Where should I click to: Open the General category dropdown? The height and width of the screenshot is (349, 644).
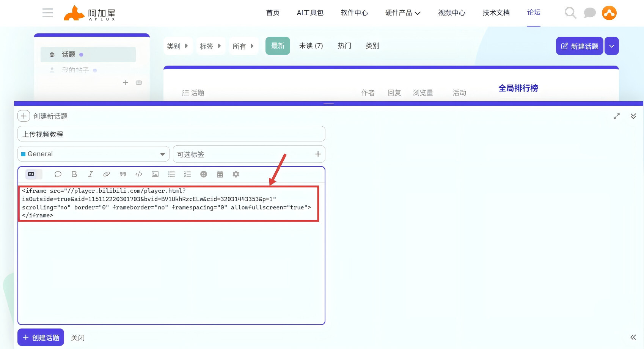(x=93, y=154)
